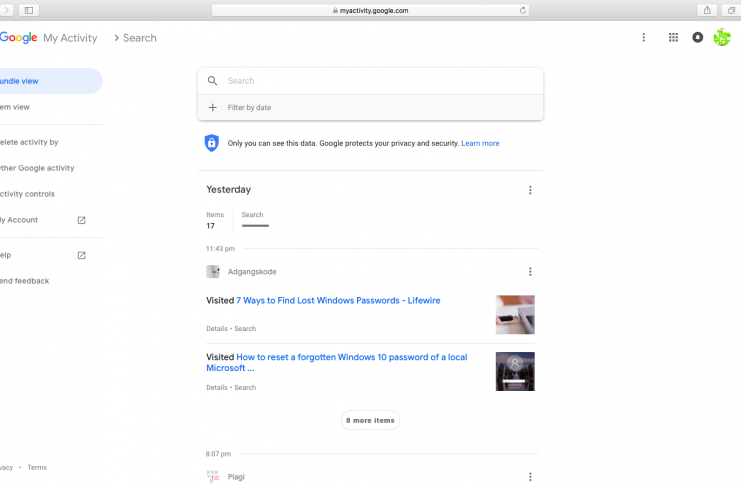The width and height of the screenshot is (741, 486).
Task: Click the Yesterday heading
Action: pyautogui.click(x=229, y=190)
